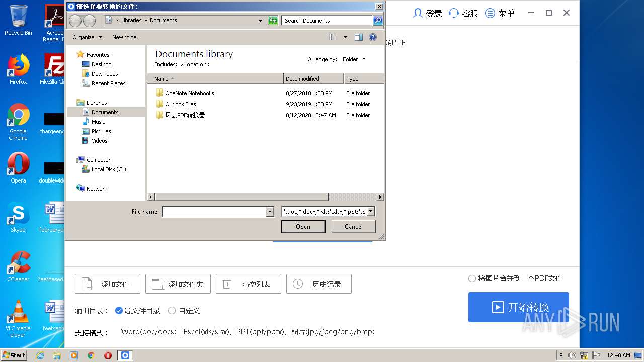The width and height of the screenshot is (644, 362).
Task: Open Windows Explorer taskbar icon
Action: tap(57, 355)
